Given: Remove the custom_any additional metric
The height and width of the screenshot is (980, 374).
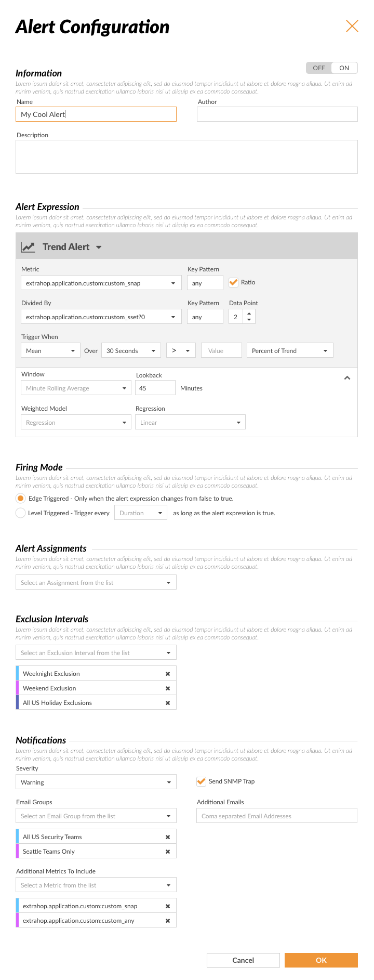Looking at the screenshot, I should click(168, 921).
